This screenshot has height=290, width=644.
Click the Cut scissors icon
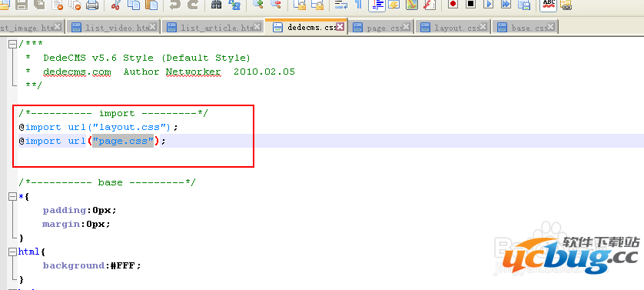115,5
